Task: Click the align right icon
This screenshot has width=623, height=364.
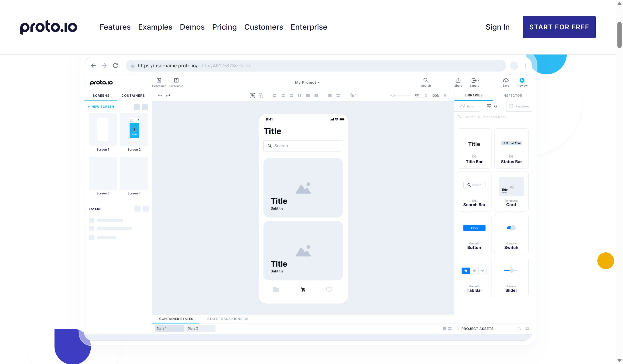Action: pyautogui.click(x=291, y=96)
